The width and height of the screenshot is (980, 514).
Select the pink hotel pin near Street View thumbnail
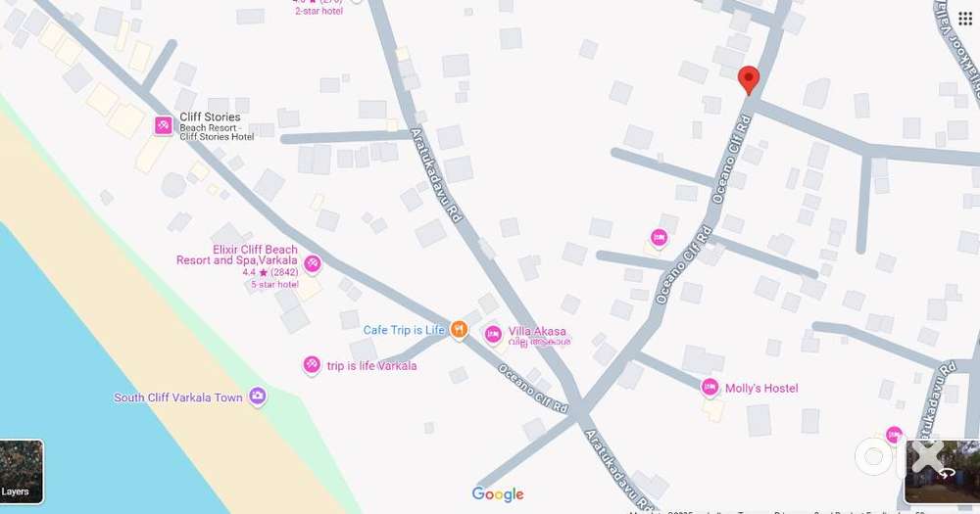(x=895, y=435)
